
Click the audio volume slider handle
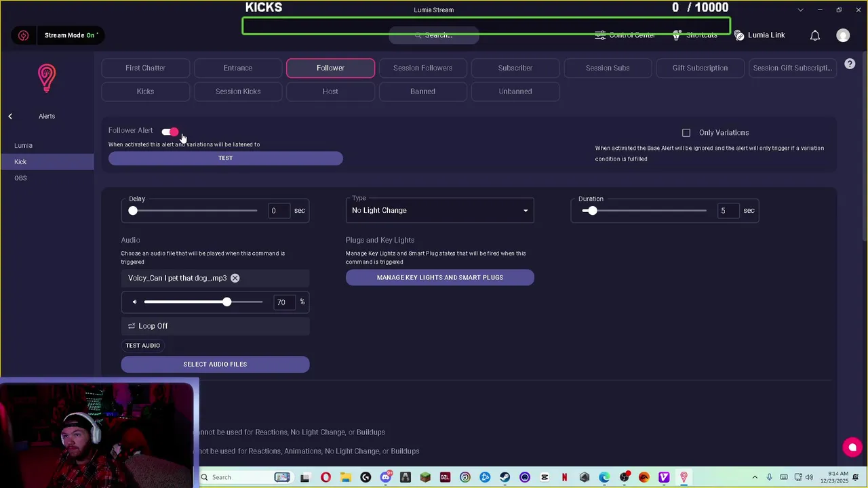(x=226, y=302)
